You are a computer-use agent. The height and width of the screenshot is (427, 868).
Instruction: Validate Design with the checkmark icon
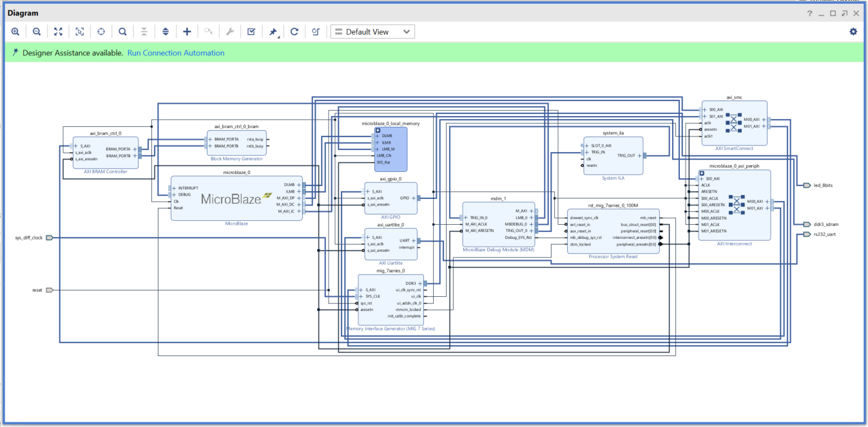pos(251,32)
